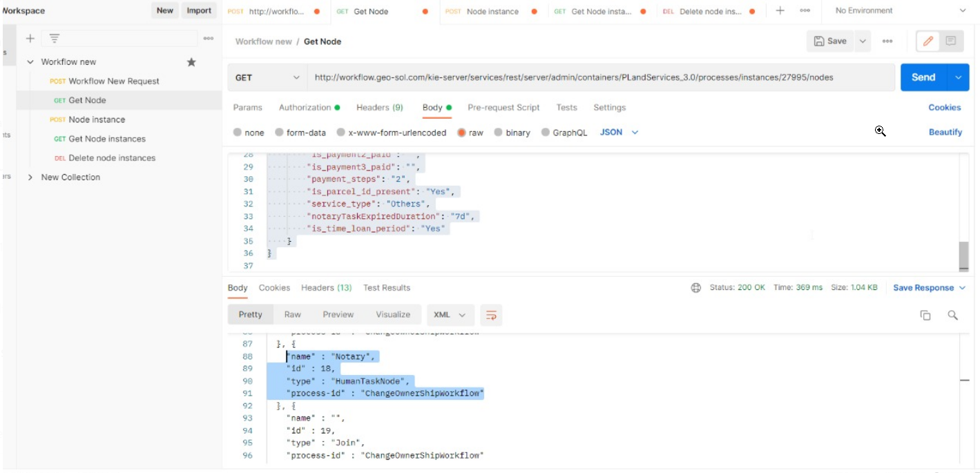Open the Cookies link
The image size is (980, 473).
coord(944,108)
